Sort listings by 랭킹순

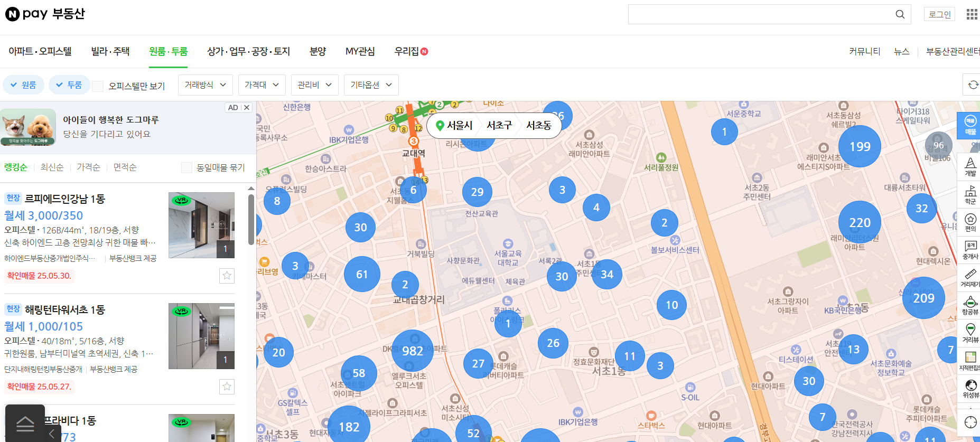[x=16, y=167]
